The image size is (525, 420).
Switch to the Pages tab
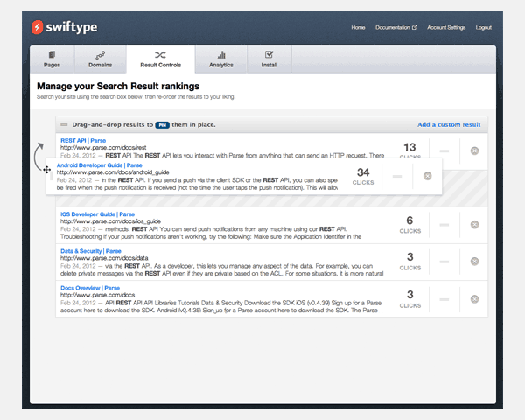pyautogui.click(x=52, y=59)
